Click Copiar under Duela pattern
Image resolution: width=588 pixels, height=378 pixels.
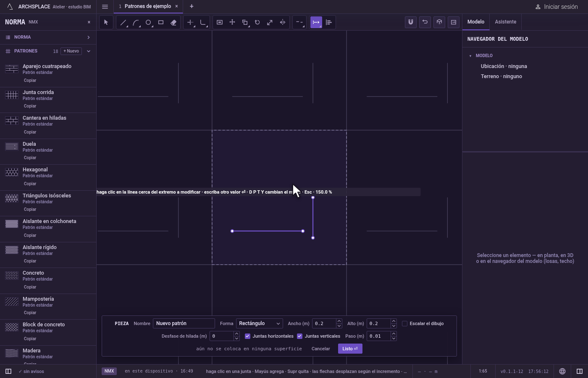coord(30,158)
